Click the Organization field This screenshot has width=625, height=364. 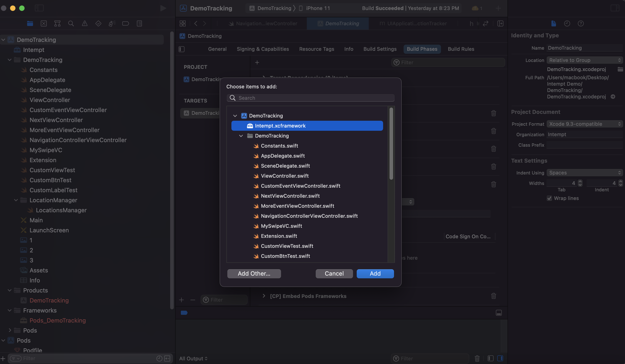(585, 135)
